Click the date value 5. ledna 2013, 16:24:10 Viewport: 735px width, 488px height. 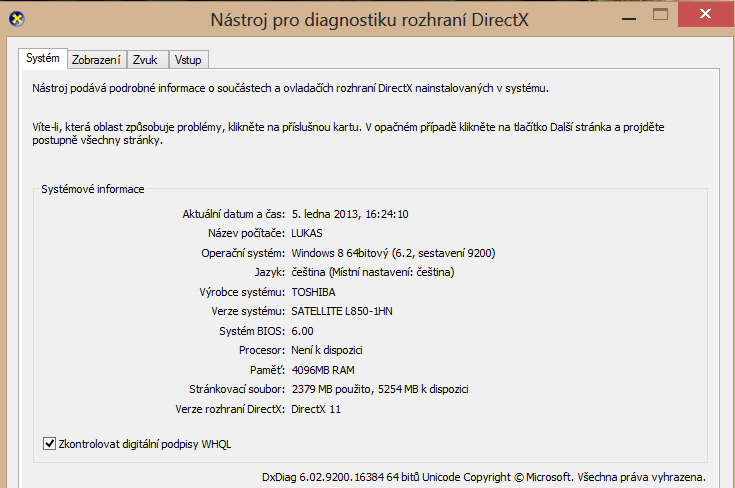(x=350, y=214)
